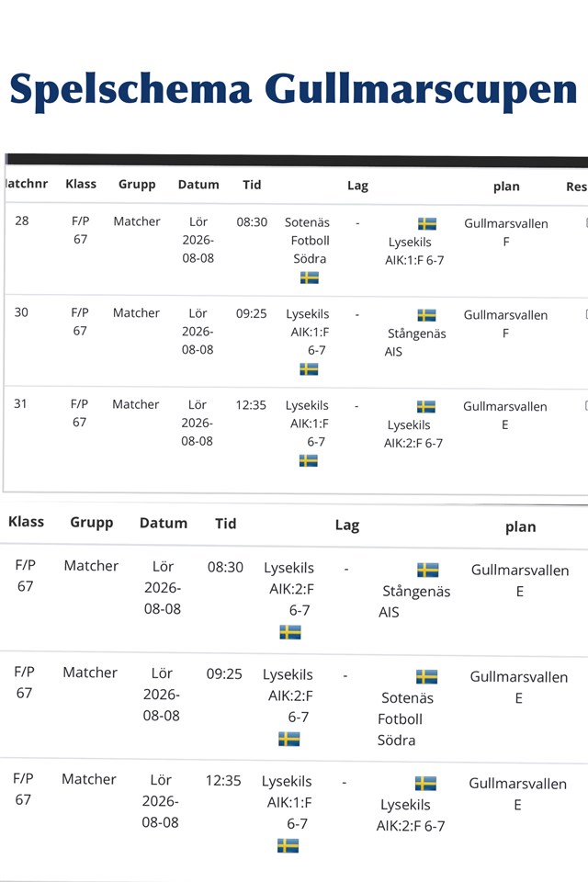The image size is (588, 882).
Task: Sort upper table by Tid column header
Action: 252,185
